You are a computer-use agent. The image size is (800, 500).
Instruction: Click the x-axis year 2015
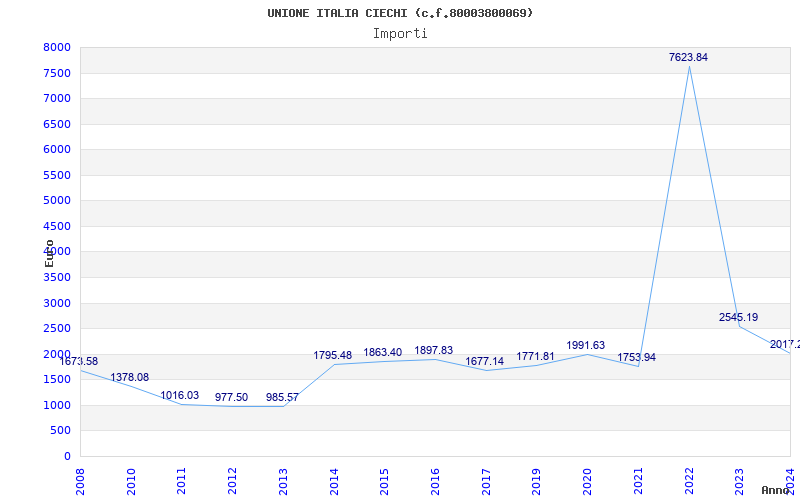coord(385,481)
